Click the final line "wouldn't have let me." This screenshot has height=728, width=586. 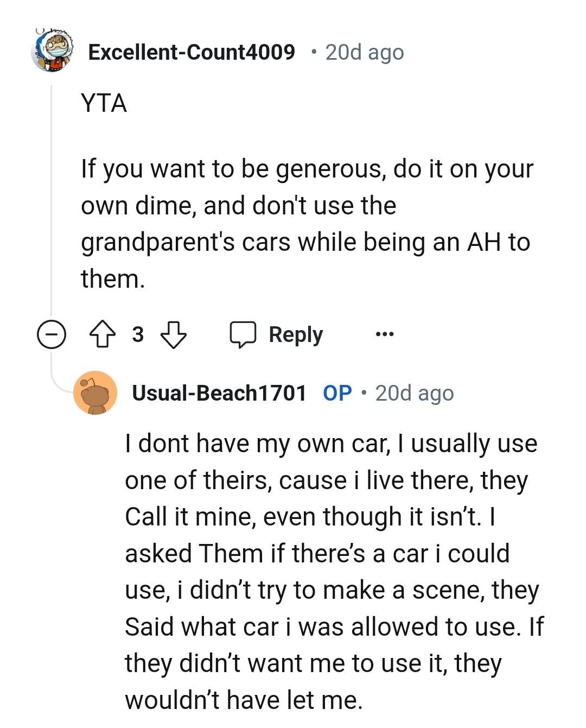point(244,700)
